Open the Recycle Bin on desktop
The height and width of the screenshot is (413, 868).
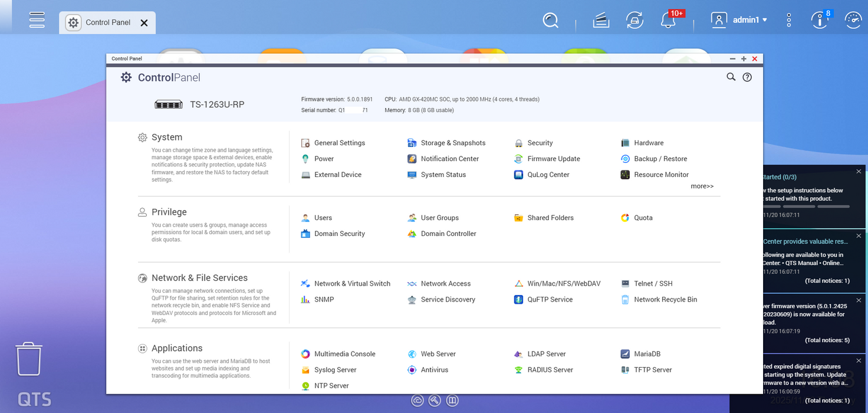(x=29, y=359)
